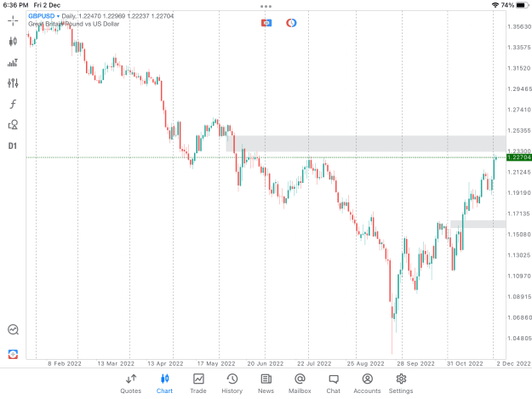The image size is (532, 399).
Task: Select the upper gray rectangle zone on the chart
Action: coord(366,144)
